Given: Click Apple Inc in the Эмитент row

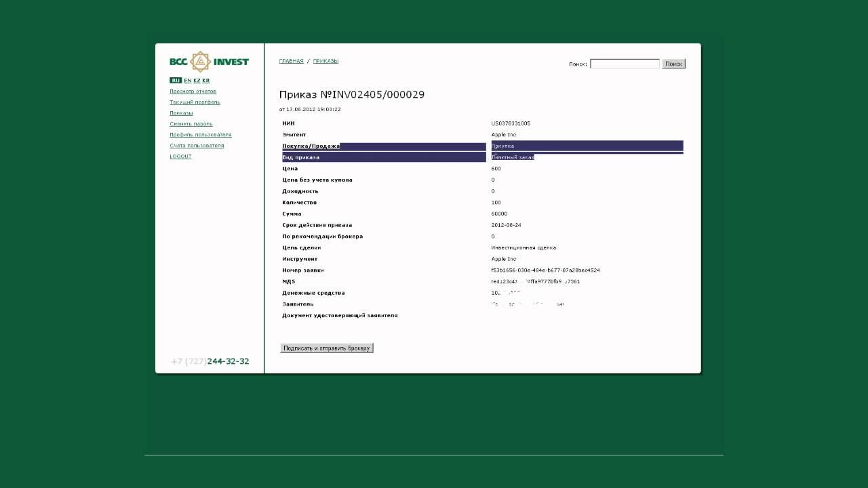Looking at the screenshot, I should 504,135.
